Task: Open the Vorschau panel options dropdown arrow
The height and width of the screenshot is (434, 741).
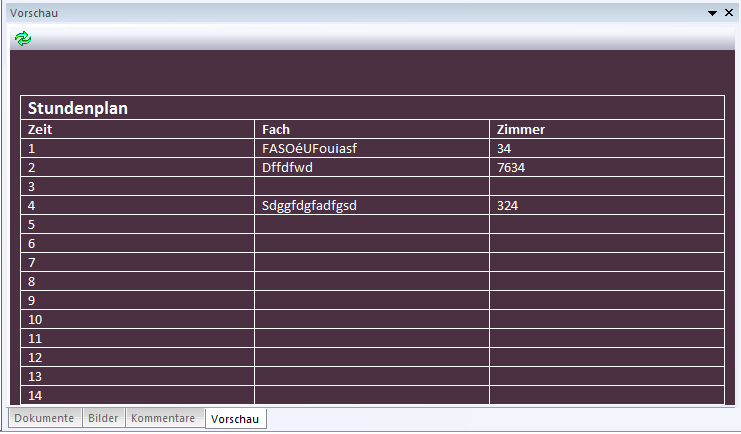Action: [x=713, y=12]
